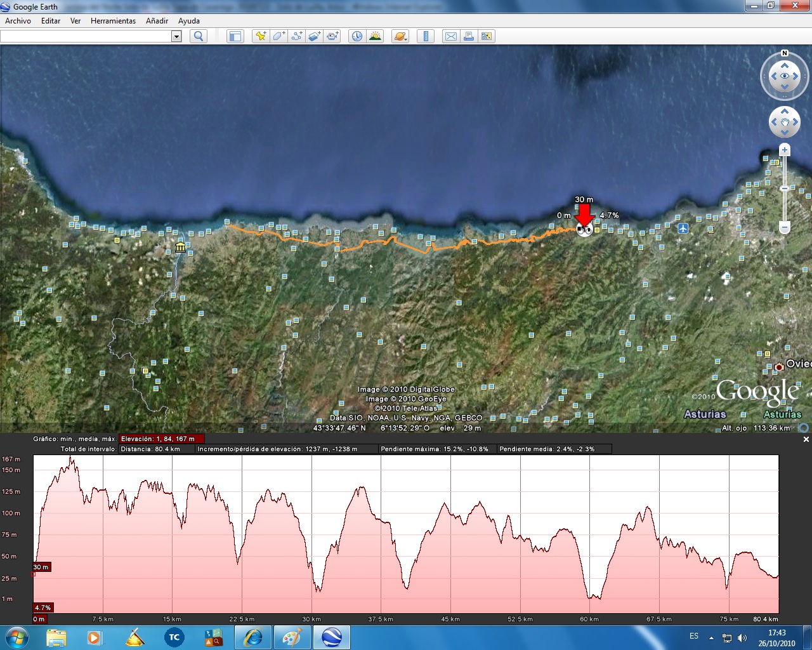Click the Oviedo city marker
Screen dimensions: 812x650
tap(779, 367)
